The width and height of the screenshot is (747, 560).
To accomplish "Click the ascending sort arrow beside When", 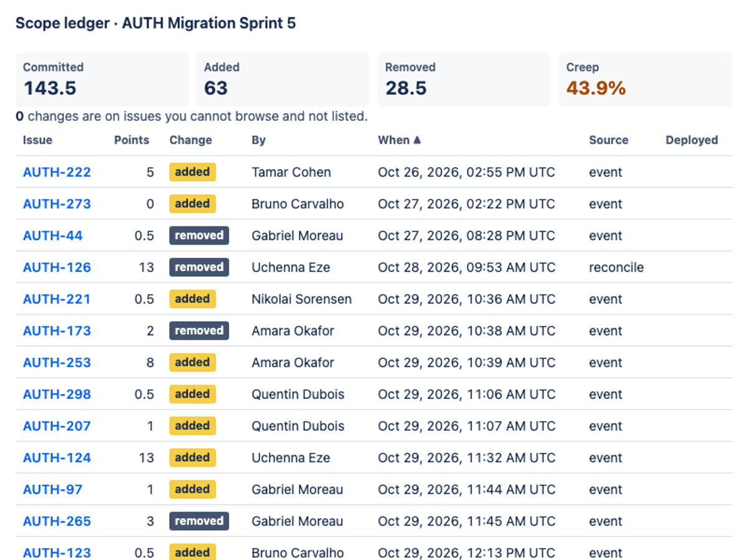I will [x=417, y=140].
